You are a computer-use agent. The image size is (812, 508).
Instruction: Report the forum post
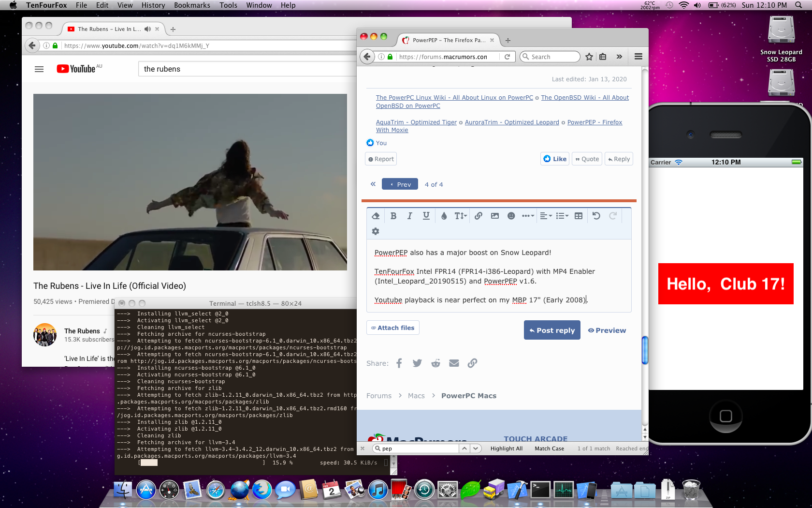pos(381,159)
